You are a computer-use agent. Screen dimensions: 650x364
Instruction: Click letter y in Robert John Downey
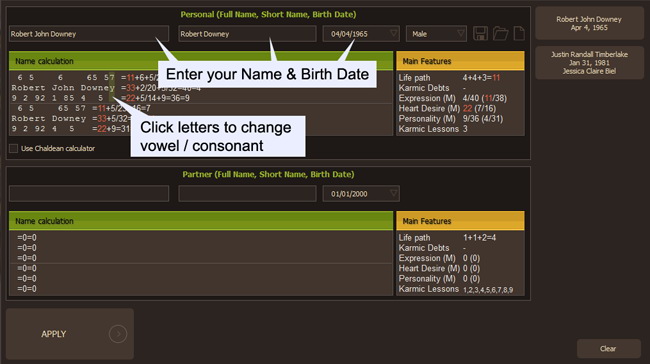(112, 88)
